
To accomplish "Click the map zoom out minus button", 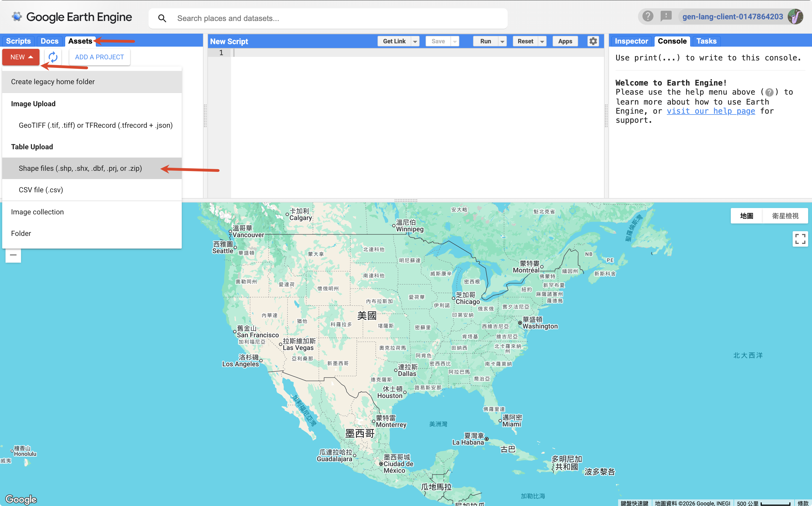I will (x=13, y=255).
